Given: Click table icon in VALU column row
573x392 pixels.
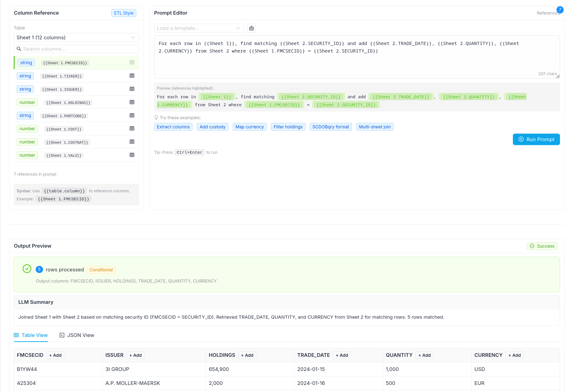Looking at the screenshot, I should [x=132, y=155].
